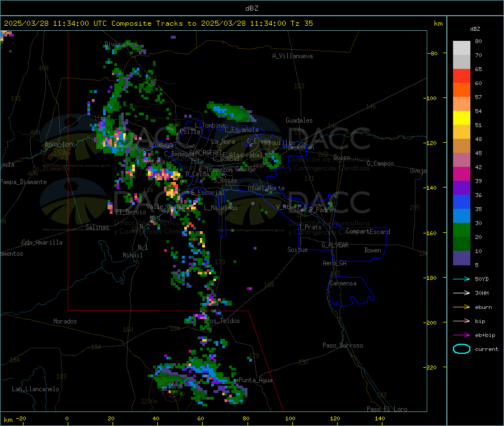
Task: Click the magenta eb+bip arrow in legend
Action: coord(461,335)
